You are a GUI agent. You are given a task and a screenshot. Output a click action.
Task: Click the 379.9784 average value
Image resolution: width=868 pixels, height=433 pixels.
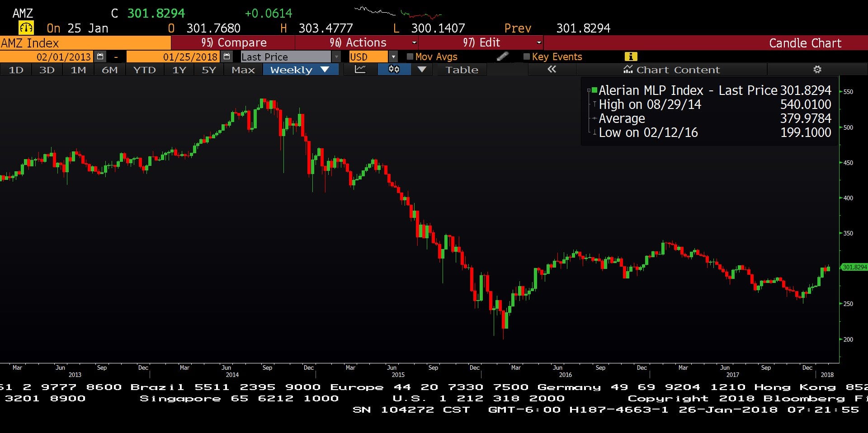pyautogui.click(x=806, y=118)
